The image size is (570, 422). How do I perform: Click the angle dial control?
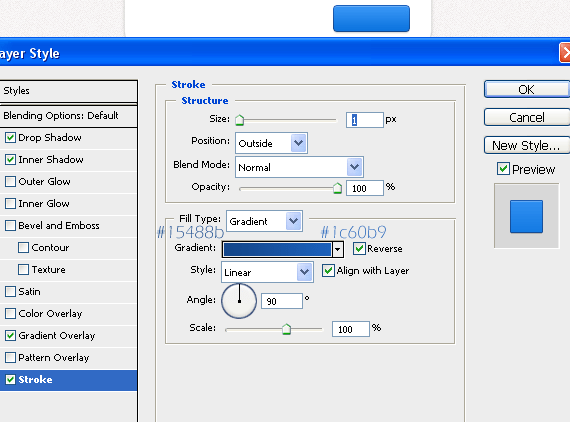239,301
